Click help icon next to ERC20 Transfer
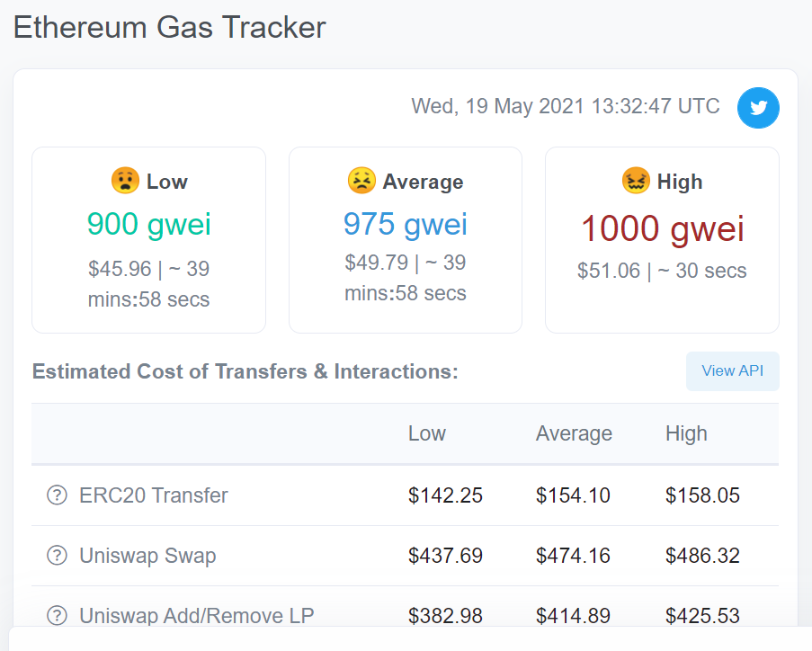 click(x=57, y=495)
